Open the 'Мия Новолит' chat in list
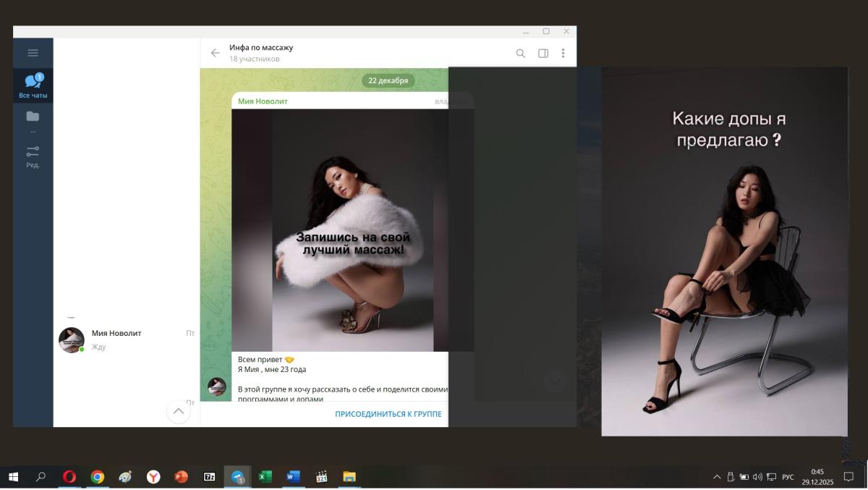Viewport: 868px width, 490px height. click(x=127, y=339)
